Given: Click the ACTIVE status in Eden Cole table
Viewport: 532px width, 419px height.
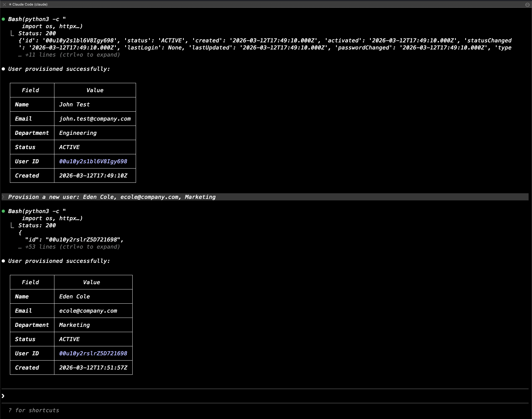Looking at the screenshot, I should point(69,339).
